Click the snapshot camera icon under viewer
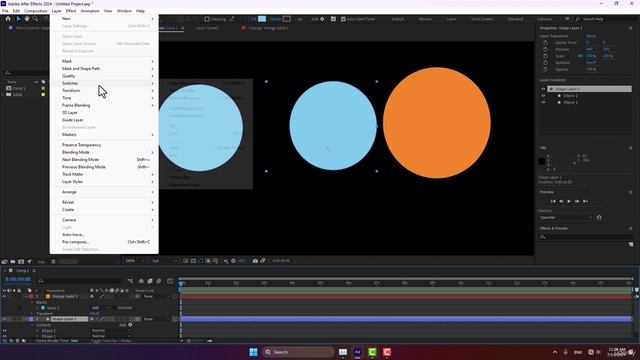The width and height of the screenshot is (640, 360). point(255,261)
